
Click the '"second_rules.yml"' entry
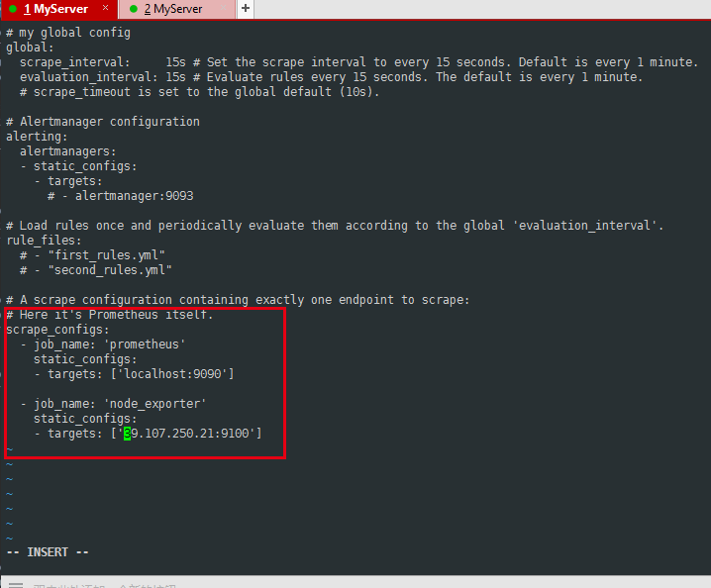tap(110, 270)
